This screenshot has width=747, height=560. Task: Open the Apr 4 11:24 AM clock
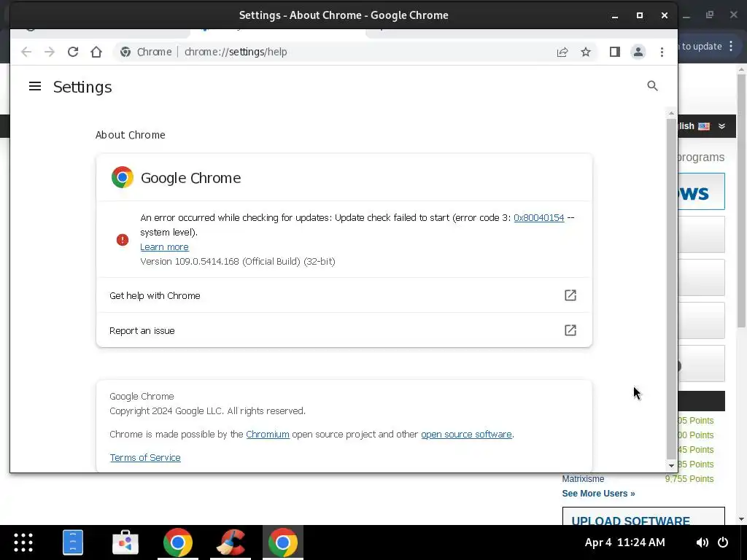tap(625, 542)
